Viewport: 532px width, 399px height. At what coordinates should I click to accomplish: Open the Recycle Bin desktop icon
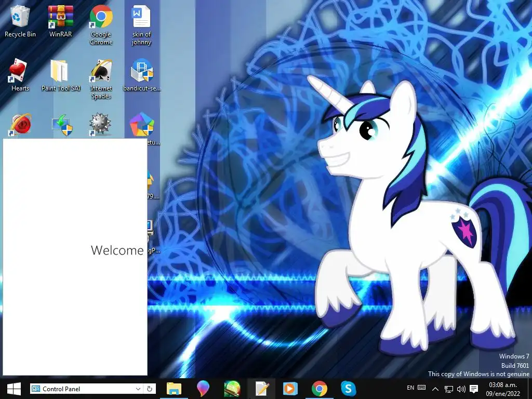coord(20,21)
